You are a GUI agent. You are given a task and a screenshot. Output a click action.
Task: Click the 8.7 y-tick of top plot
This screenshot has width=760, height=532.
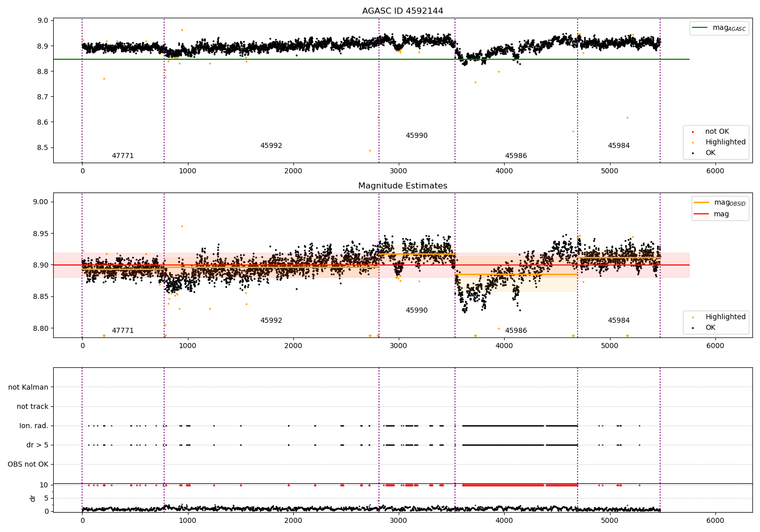(44, 97)
